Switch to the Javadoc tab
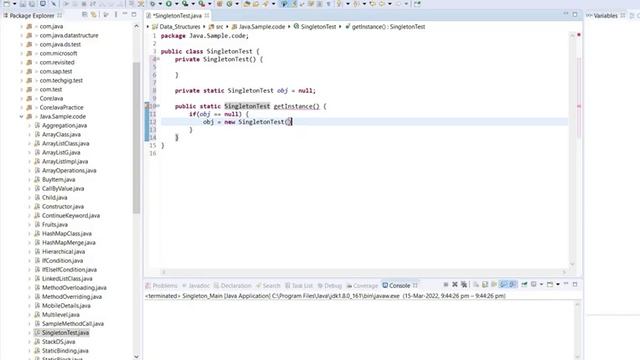Image resolution: width=640 pixels, height=360 pixels. [196, 285]
